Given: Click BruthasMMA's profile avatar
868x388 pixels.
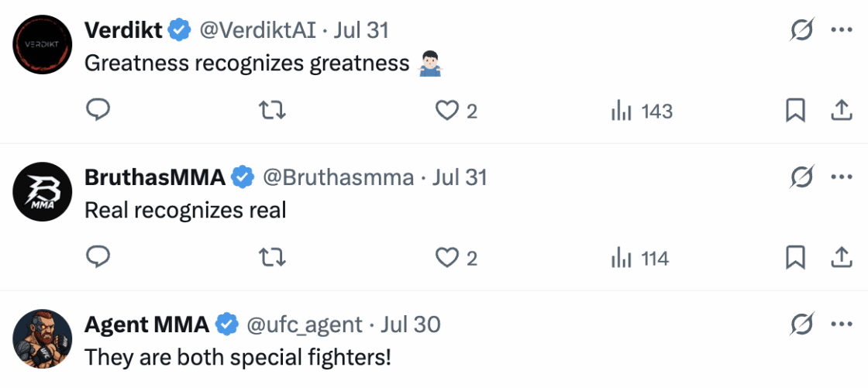Looking at the screenshot, I should click(x=37, y=193).
